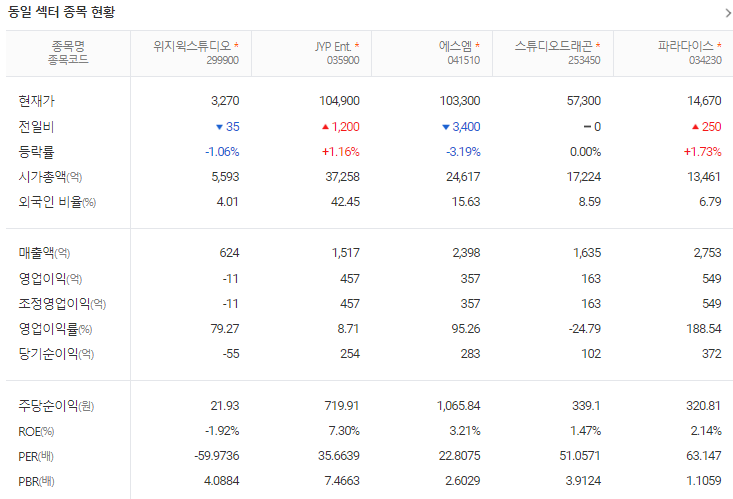Viewport: 733px width, 499px height.
Task: Click the red asterisk next to 스튜디오드래곤
Action: click(598, 45)
